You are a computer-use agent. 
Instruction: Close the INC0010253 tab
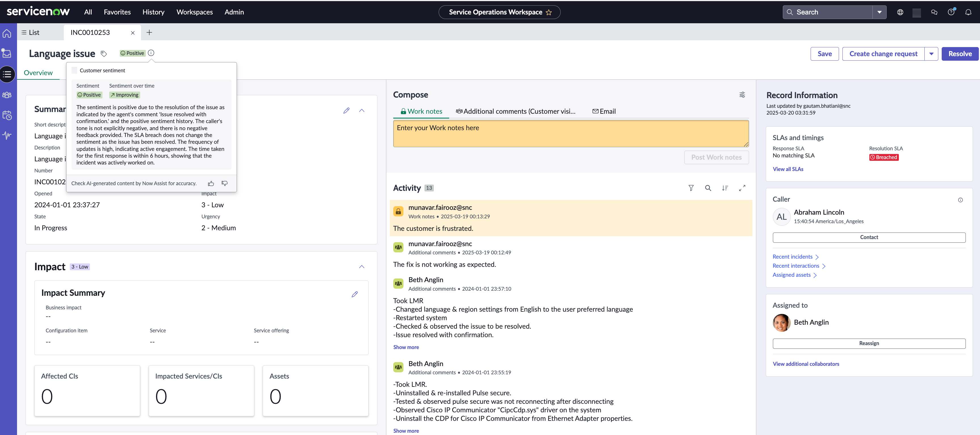pyautogui.click(x=133, y=33)
